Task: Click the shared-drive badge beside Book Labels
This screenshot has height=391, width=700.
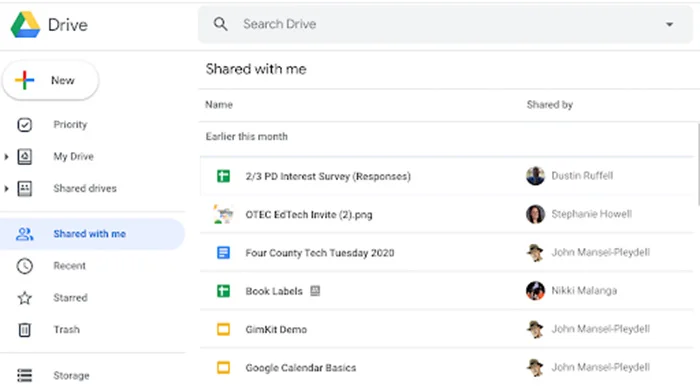Action: click(x=315, y=291)
